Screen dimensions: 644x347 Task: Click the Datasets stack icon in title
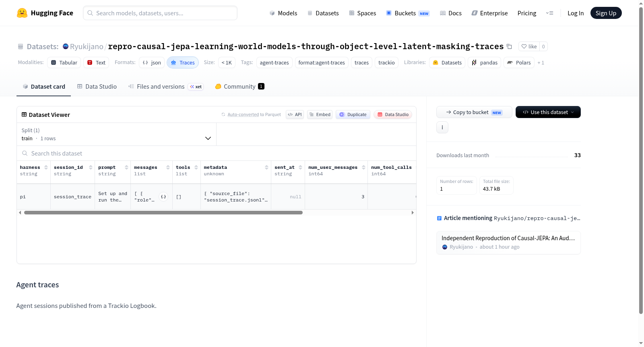21,47
